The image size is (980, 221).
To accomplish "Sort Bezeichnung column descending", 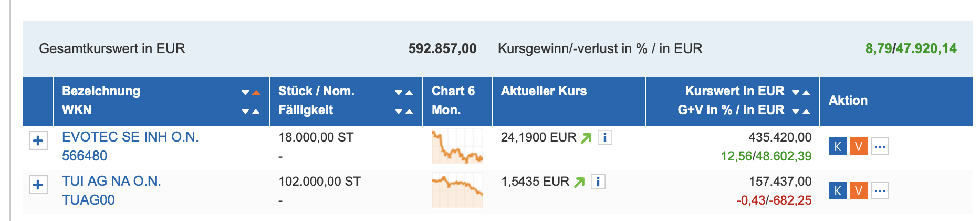I will pyautogui.click(x=245, y=93).
